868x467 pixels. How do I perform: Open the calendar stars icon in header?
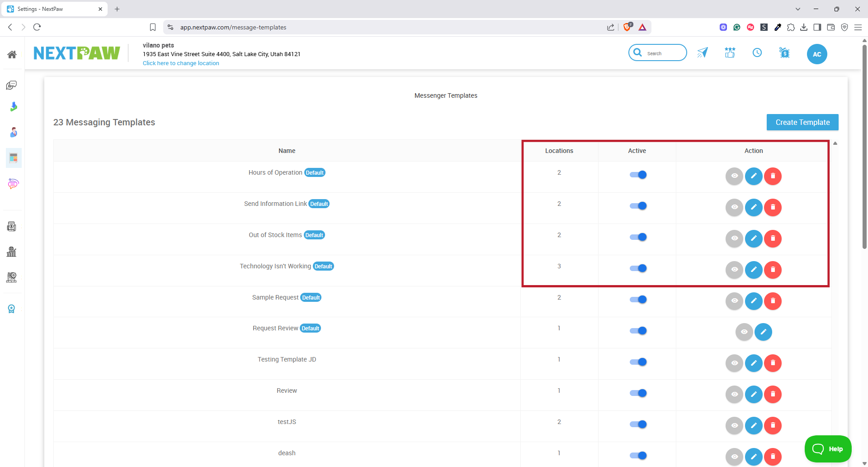coord(730,53)
